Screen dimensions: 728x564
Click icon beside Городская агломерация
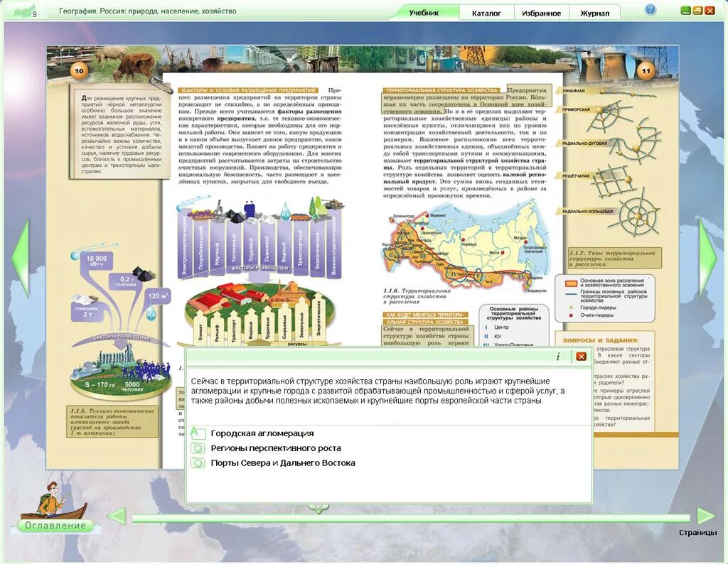coord(198,433)
